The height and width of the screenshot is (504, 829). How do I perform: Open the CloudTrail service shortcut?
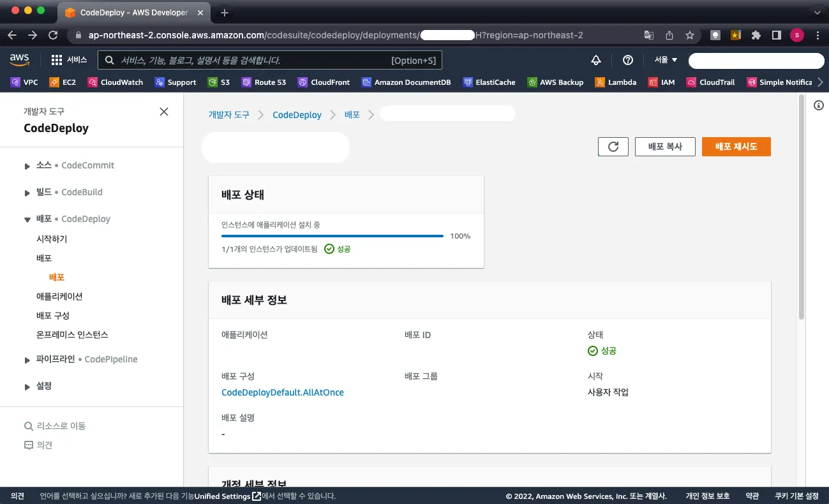coord(710,82)
